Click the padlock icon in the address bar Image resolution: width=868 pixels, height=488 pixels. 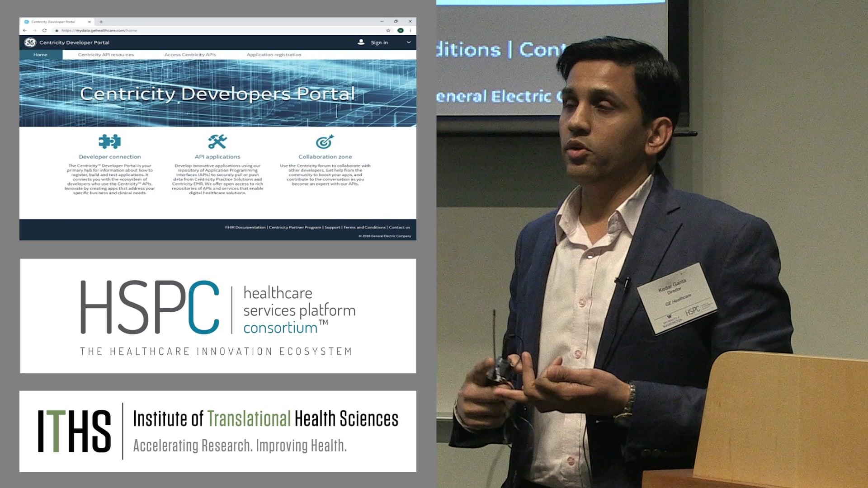tap(57, 30)
